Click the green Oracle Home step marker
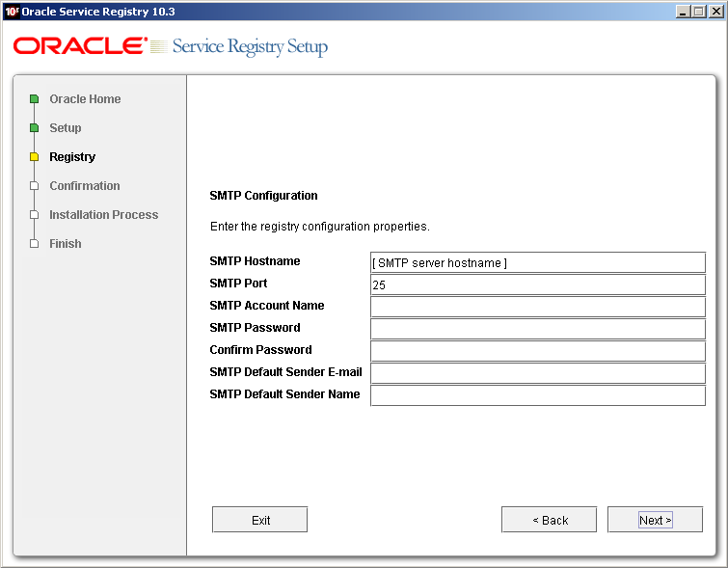The height and width of the screenshot is (568, 728). pyautogui.click(x=35, y=99)
